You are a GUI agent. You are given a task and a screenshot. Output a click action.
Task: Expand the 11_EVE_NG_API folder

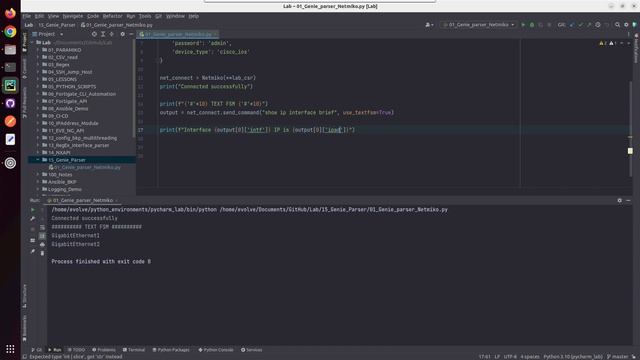coord(38,131)
